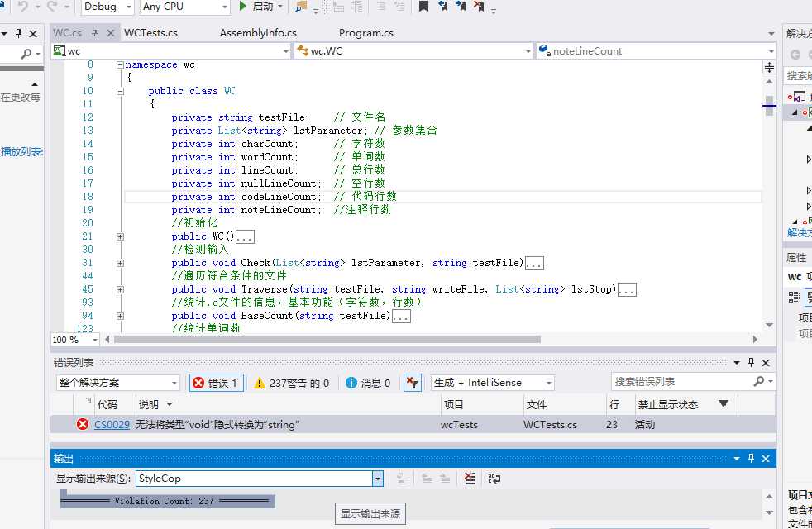The image size is (812, 529).
Task: Switch to the WCTests.cs tab
Action: click(x=150, y=33)
